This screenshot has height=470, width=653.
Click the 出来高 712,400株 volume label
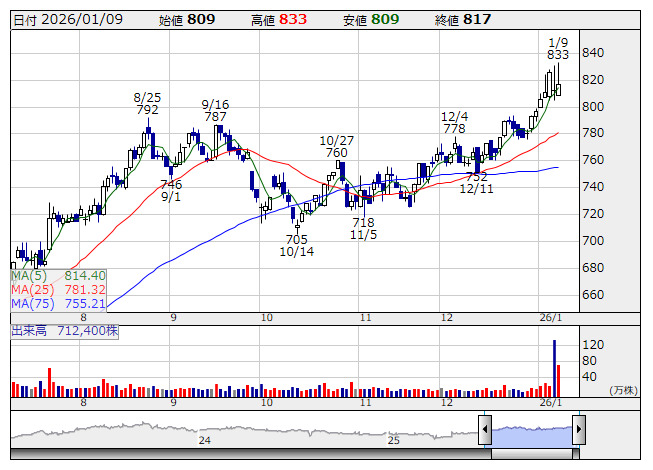coord(65,331)
